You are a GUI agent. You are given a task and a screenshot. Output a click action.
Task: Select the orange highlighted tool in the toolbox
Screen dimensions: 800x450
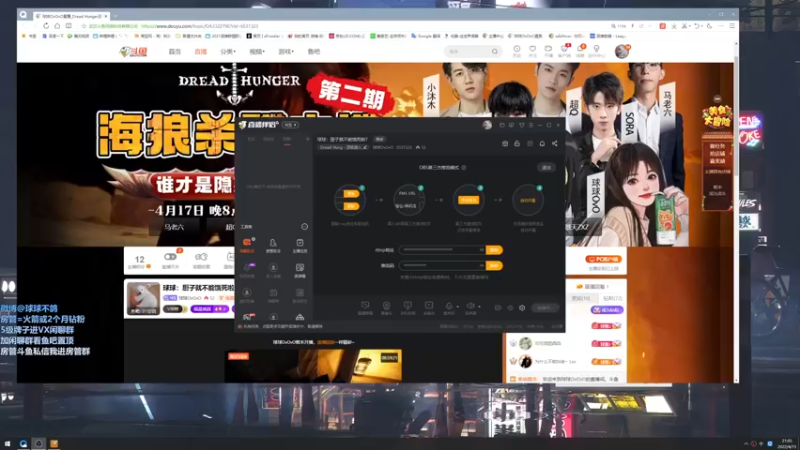coord(247,243)
